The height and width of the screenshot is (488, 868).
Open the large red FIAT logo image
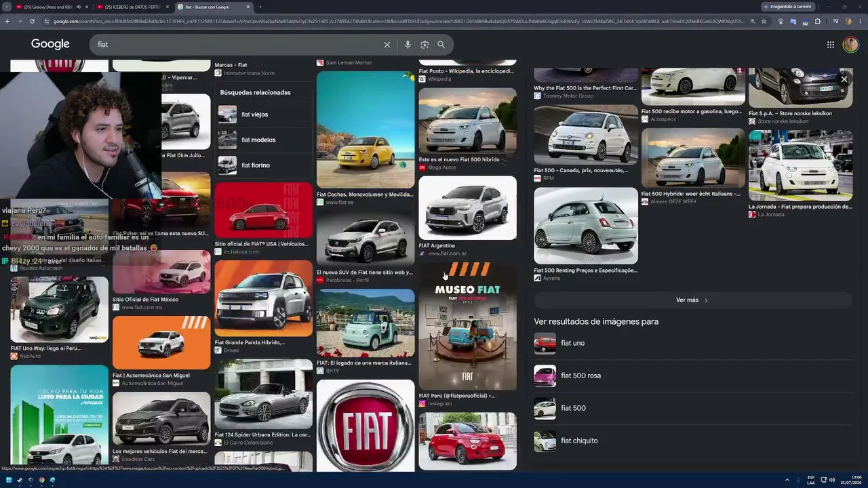pos(366,425)
